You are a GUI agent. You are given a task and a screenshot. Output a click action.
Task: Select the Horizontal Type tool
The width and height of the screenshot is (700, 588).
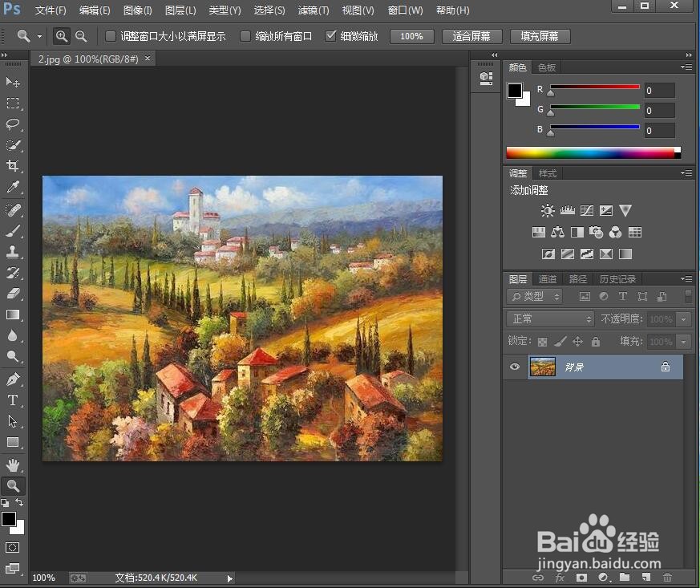(13, 400)
